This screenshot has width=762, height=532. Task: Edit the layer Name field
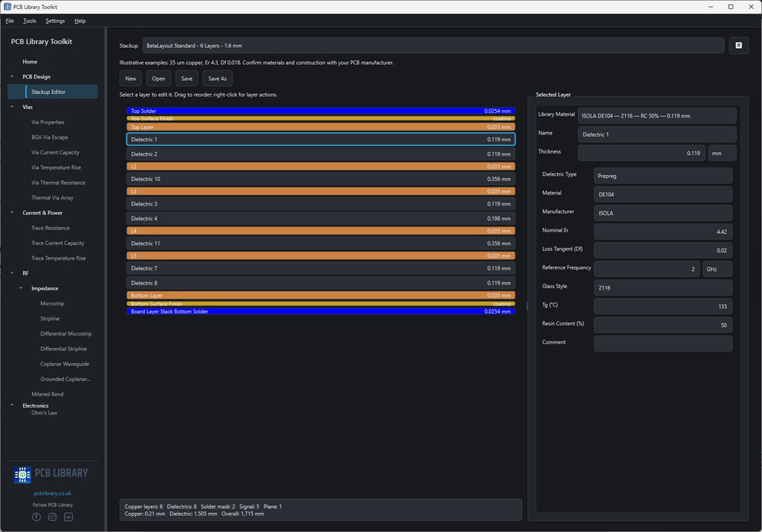pyautogui.click(x=657, y=135)
